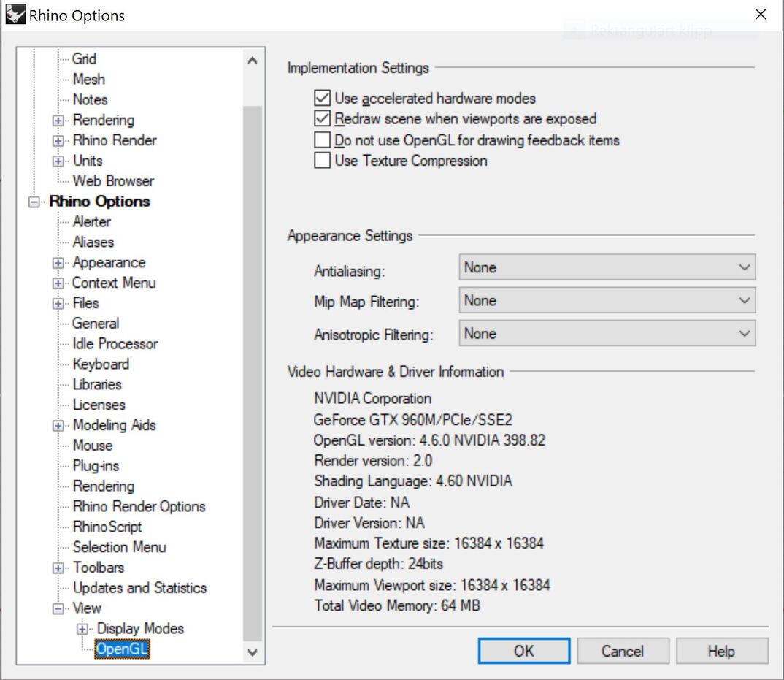
Task: Select General in the options tree
Action: tap(96, 324)
